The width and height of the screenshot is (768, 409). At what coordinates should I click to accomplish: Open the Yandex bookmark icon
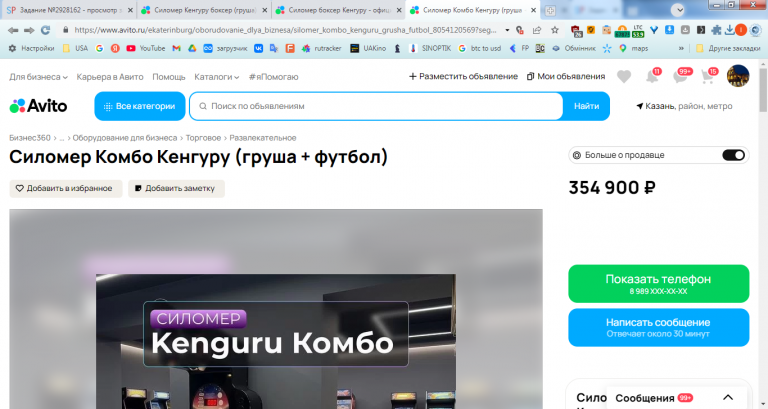(x=115, y=48)
